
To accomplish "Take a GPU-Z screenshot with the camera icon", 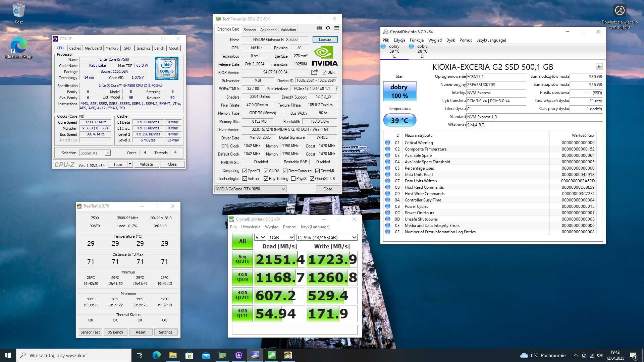I will pos(319,28).
